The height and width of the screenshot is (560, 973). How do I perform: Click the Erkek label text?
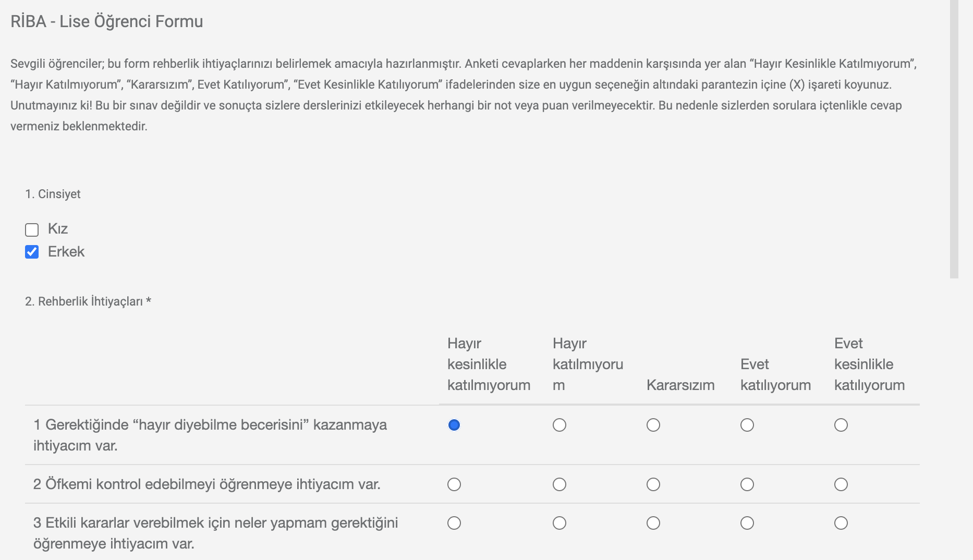click(66, 251)
